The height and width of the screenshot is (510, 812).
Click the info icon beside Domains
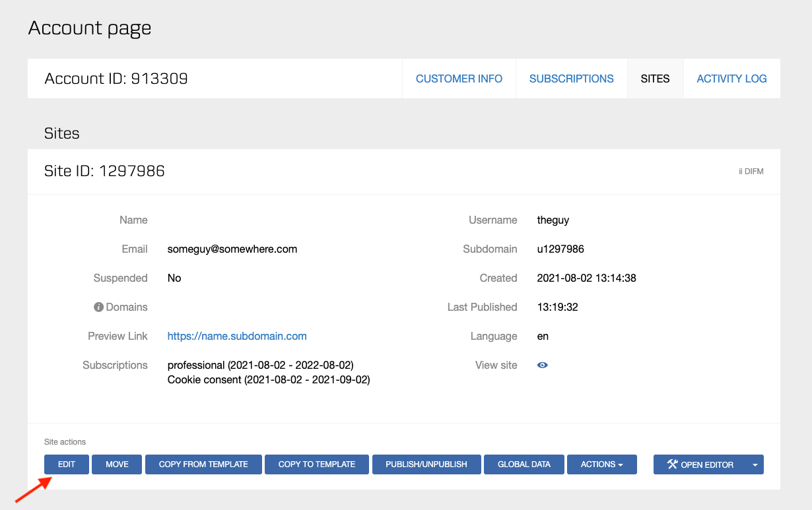point(99,307)
